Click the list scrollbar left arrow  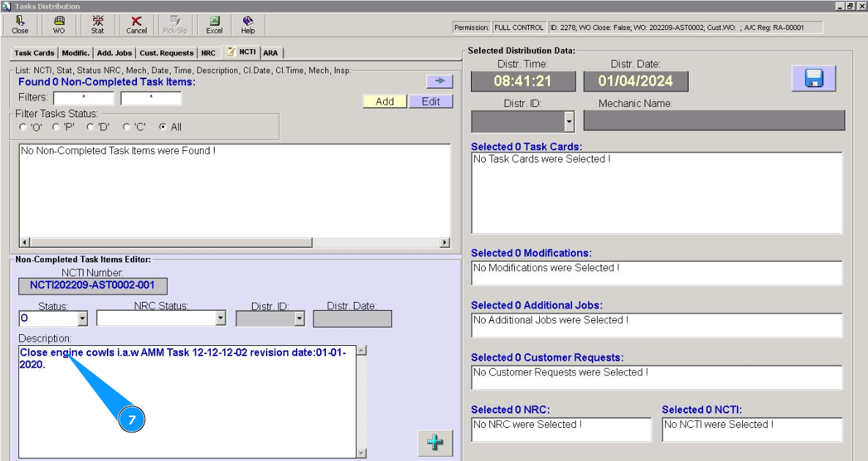[x=25, y=243]
